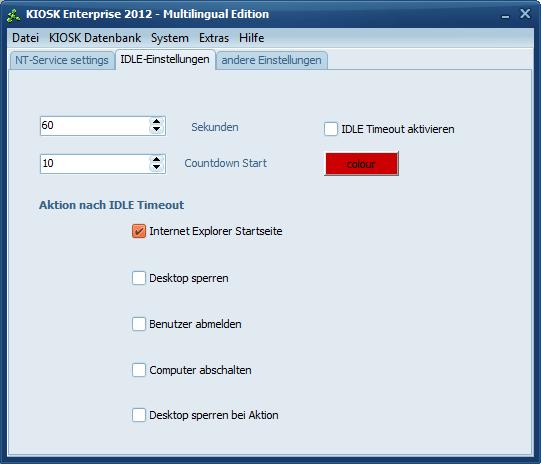The height and width of the screenshot is (464, 541).
Task: Open the Hilfe menu
Action: coord(252,38)
